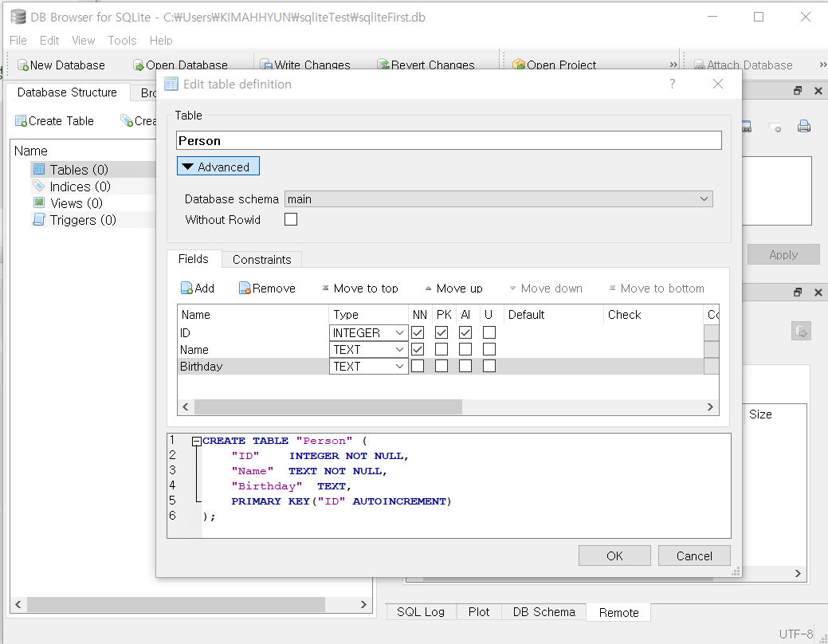Select the Database Structure tab
Screen dimensions: 828x644
coord(67,92)
